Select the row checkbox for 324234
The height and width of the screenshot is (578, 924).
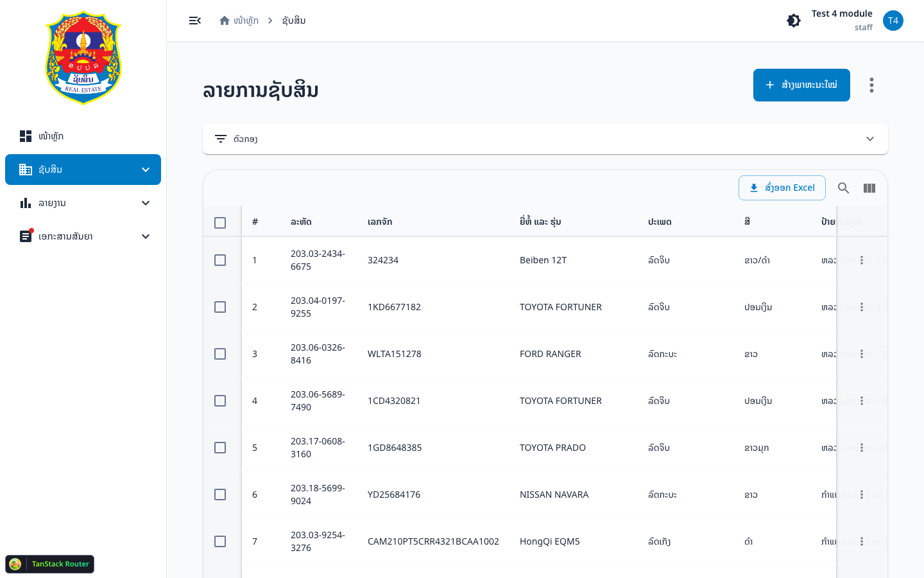[220, 260]
